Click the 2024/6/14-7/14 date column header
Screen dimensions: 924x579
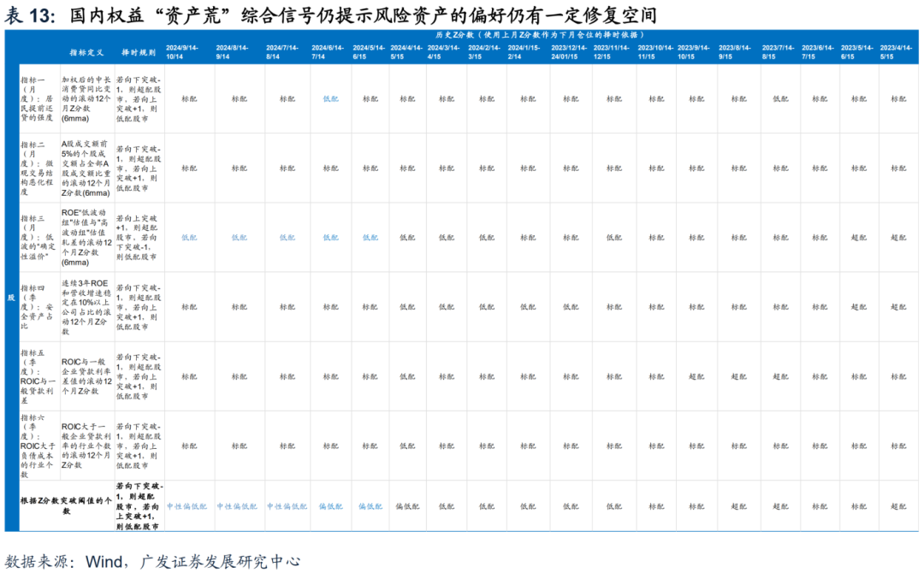328,52
